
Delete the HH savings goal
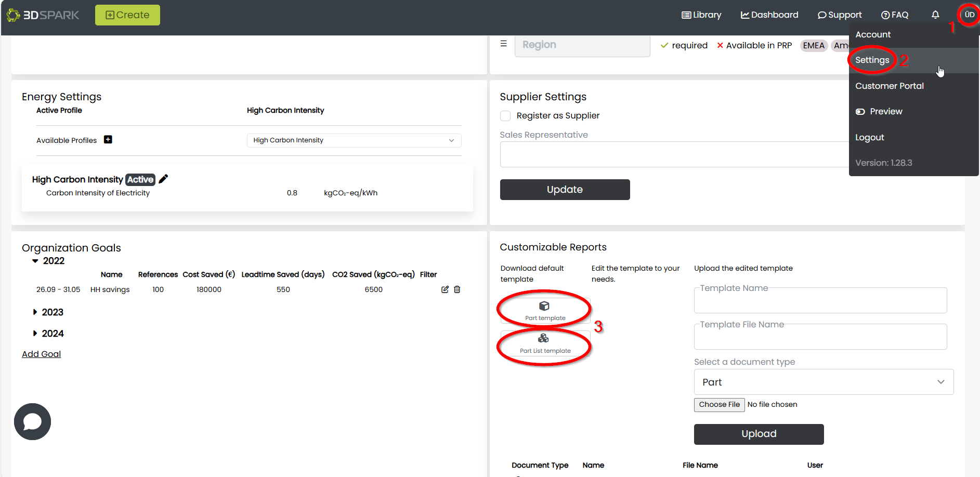pos(457,289)
